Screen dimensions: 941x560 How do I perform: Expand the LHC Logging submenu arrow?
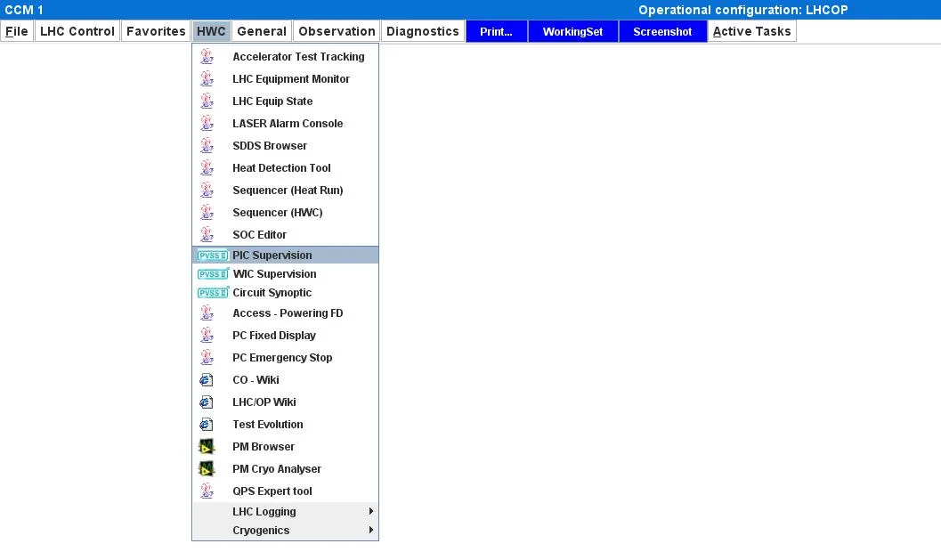pyautogui.click(x=370, y=512)
